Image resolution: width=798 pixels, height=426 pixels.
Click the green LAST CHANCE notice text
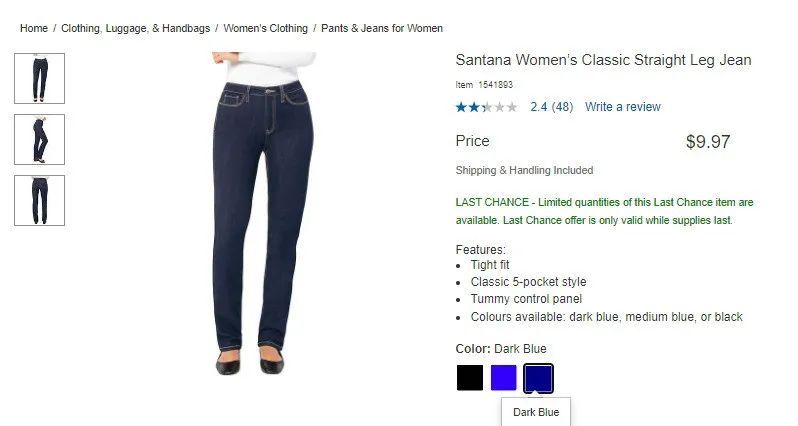[604, 211]
